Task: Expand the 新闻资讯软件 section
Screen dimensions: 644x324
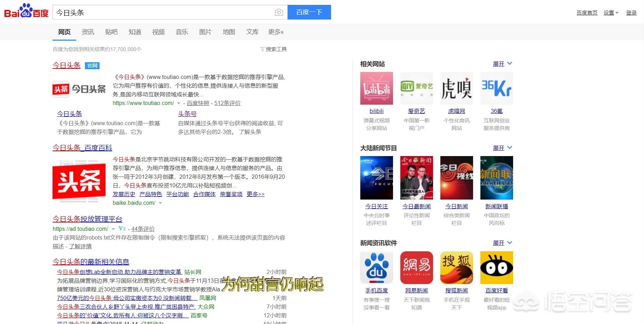Action: pos(502,243)
